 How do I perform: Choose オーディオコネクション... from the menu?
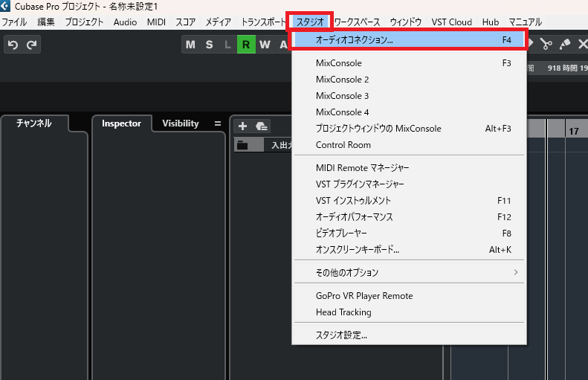409,39
